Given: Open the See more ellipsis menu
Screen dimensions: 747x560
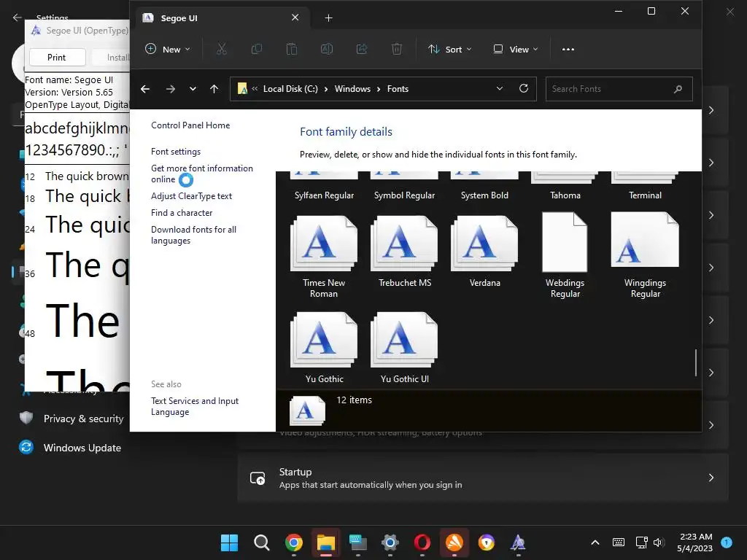Looking at the screenshot, I should pyautogui.click(x=568, y=49).
